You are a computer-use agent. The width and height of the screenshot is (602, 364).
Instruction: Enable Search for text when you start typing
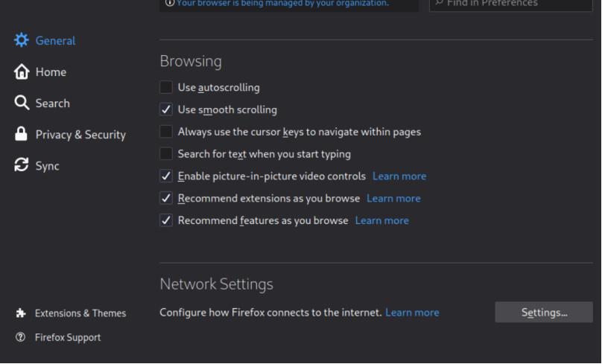click(x=166, y=154)
